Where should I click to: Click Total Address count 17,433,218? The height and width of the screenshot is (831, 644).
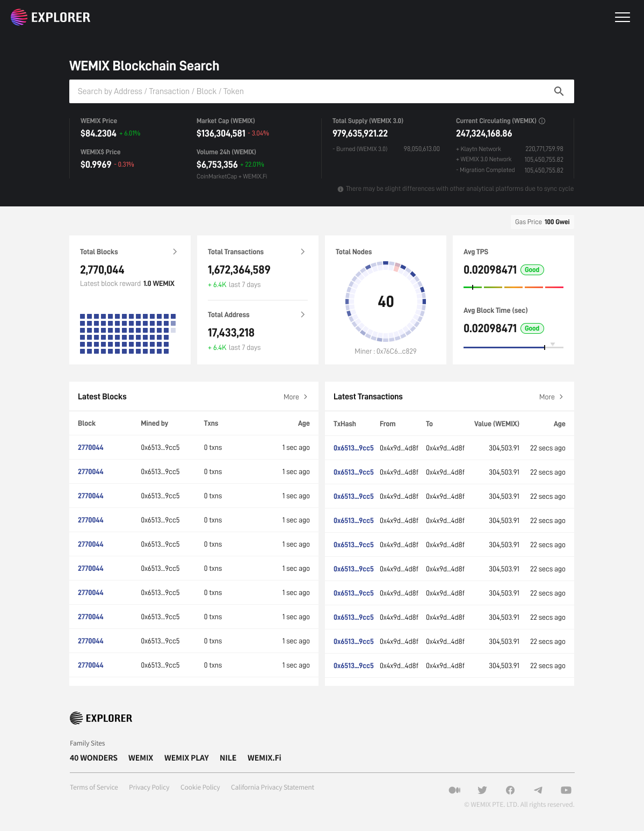(x=231, y=333)
